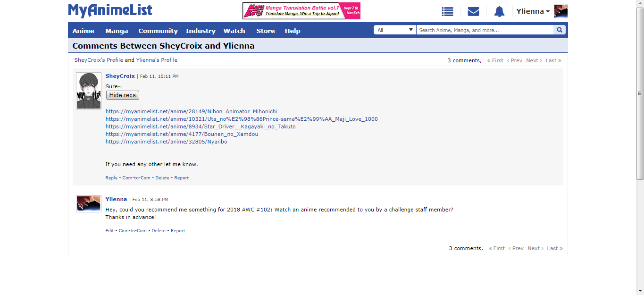Go to Ylienna's Profile link
This screenshot has height=295, width=644.
click(157, 60)
